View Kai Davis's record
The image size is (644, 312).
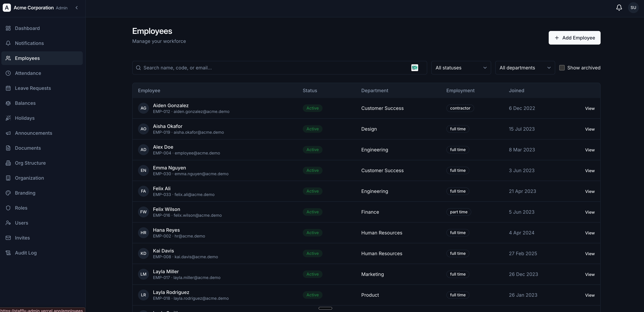click(x=590, y=253)
